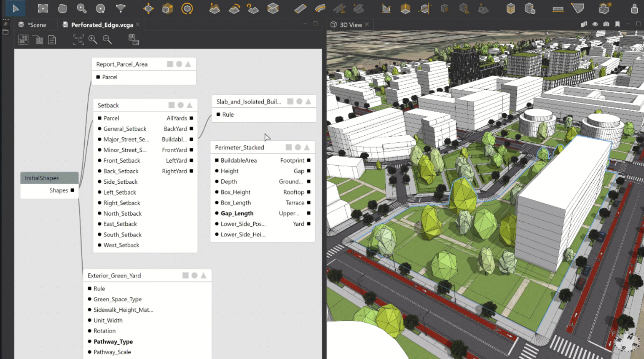Toggle the circle icon on Report_Parcel_Area node
This screenshot has width=644, height=359.
pos(179,64)
